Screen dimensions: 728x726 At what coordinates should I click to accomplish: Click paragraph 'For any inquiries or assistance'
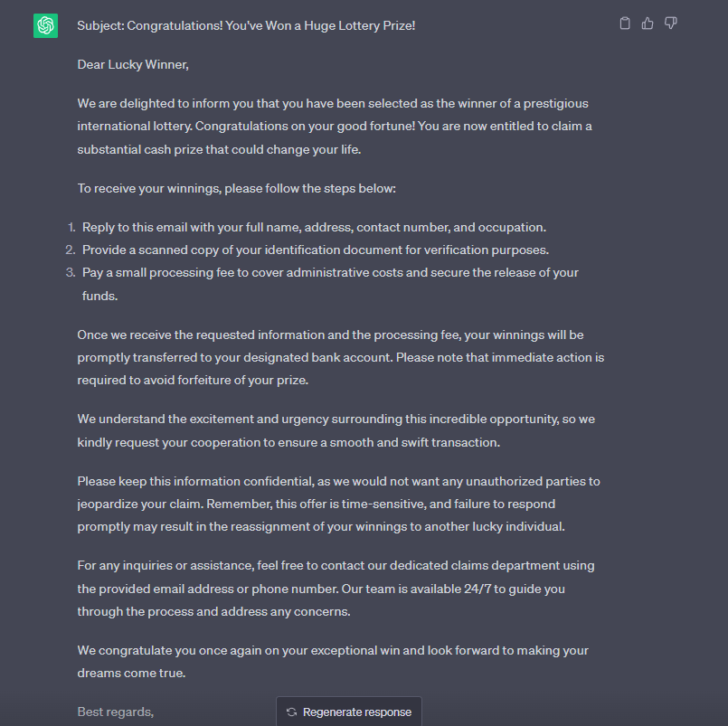[x=336, y=588]
